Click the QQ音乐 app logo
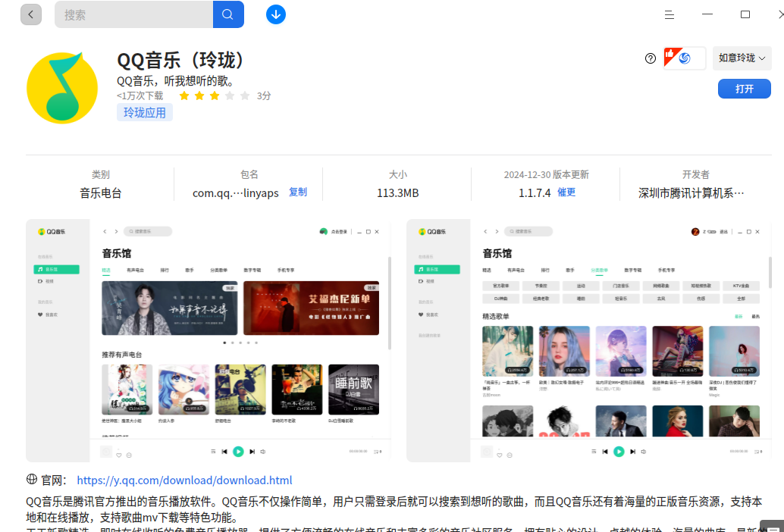The height and width of the screenshot is (532, 784). click(62, 88)
